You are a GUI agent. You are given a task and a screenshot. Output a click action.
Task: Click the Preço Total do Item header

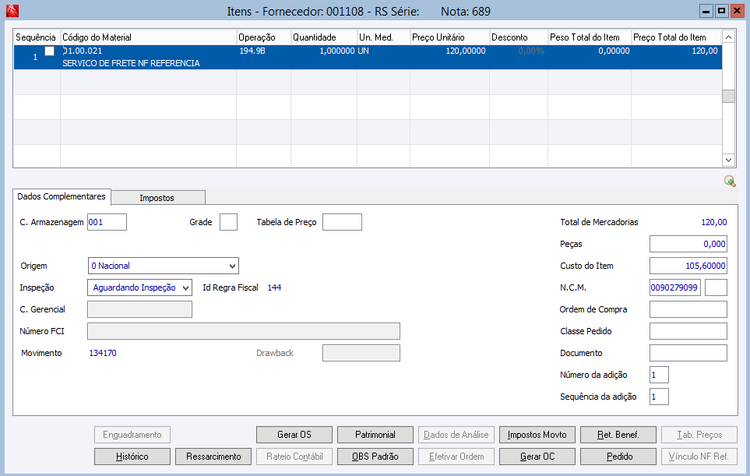[x=676, y=37]
